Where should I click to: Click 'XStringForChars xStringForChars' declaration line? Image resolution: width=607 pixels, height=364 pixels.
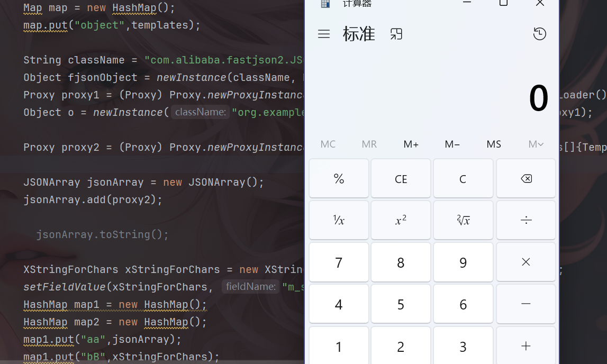(x=122, y=269)
